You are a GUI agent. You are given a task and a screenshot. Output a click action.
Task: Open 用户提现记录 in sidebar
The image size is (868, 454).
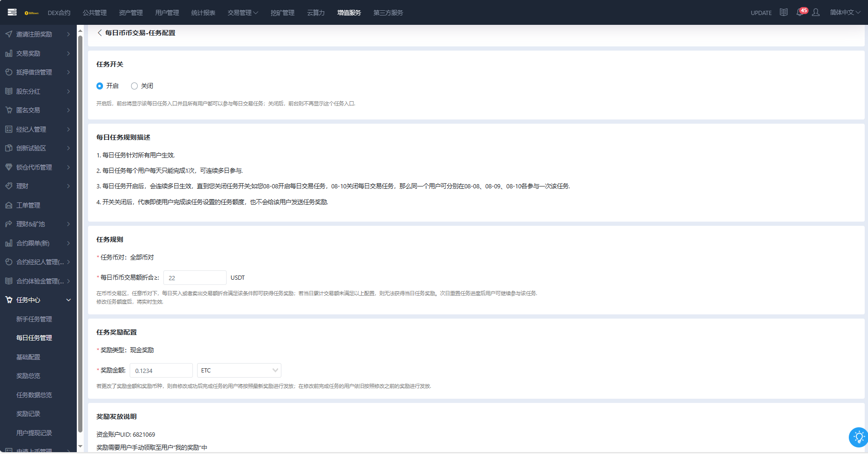[34, 433]
